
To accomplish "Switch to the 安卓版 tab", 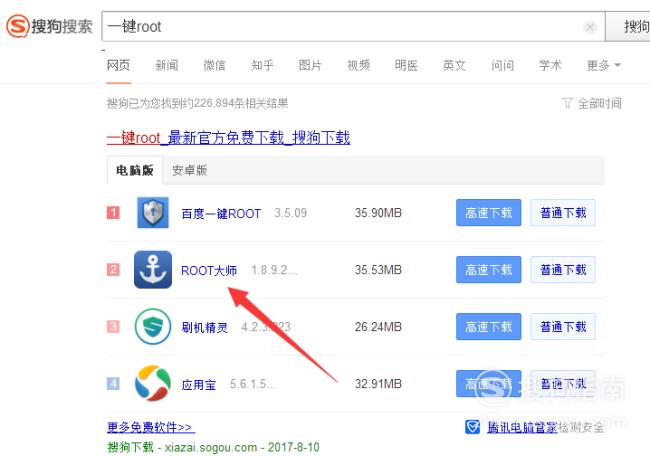I will click(x=189, y=170).
